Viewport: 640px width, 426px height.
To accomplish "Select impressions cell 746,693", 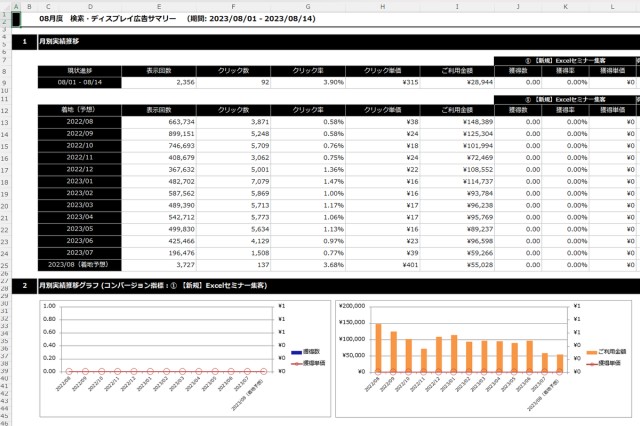I will click(159, 146).
